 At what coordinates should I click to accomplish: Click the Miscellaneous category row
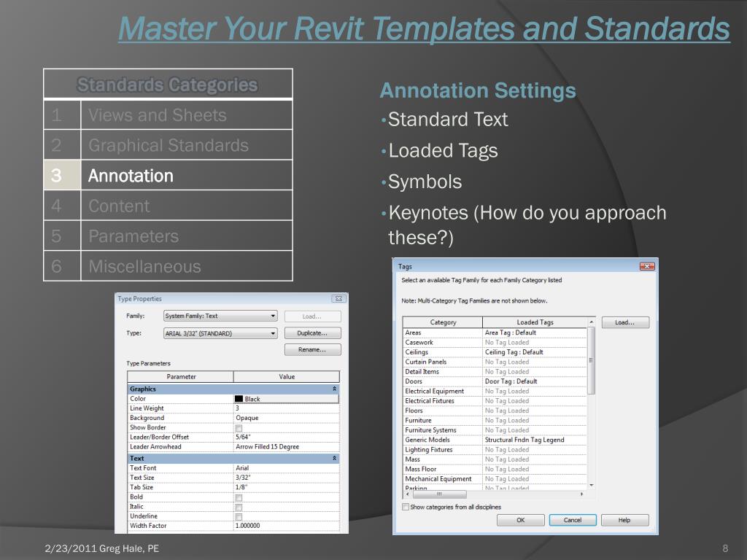169,266
